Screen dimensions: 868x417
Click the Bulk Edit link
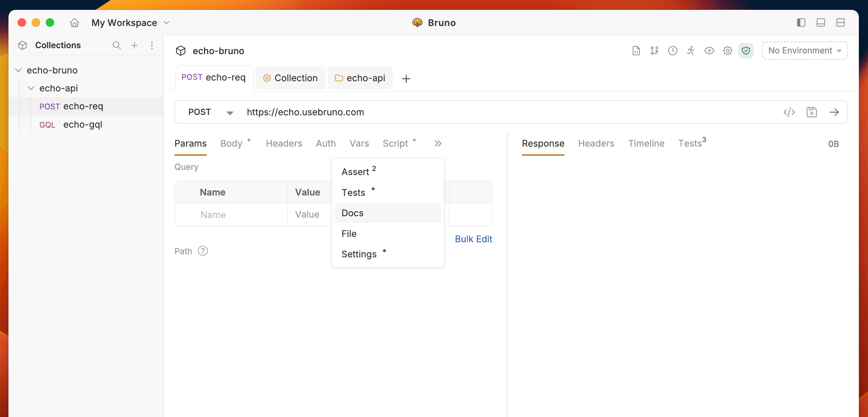click(473, 239)
